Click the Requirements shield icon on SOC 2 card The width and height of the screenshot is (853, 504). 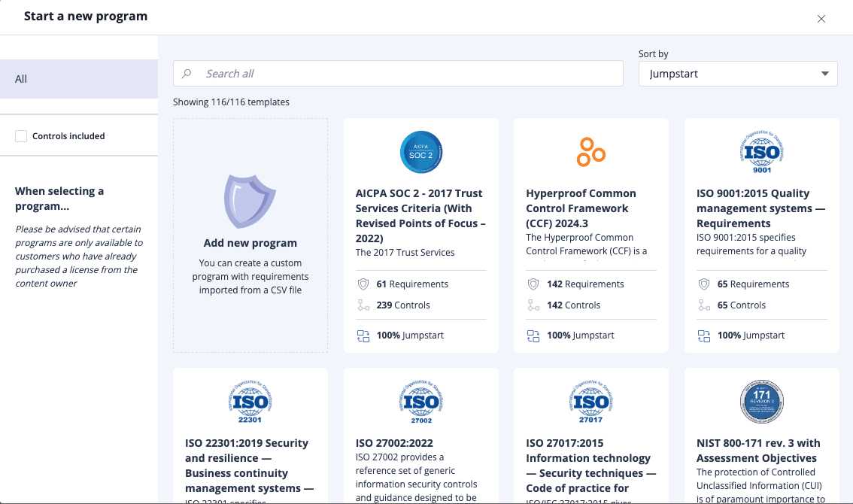363,284
